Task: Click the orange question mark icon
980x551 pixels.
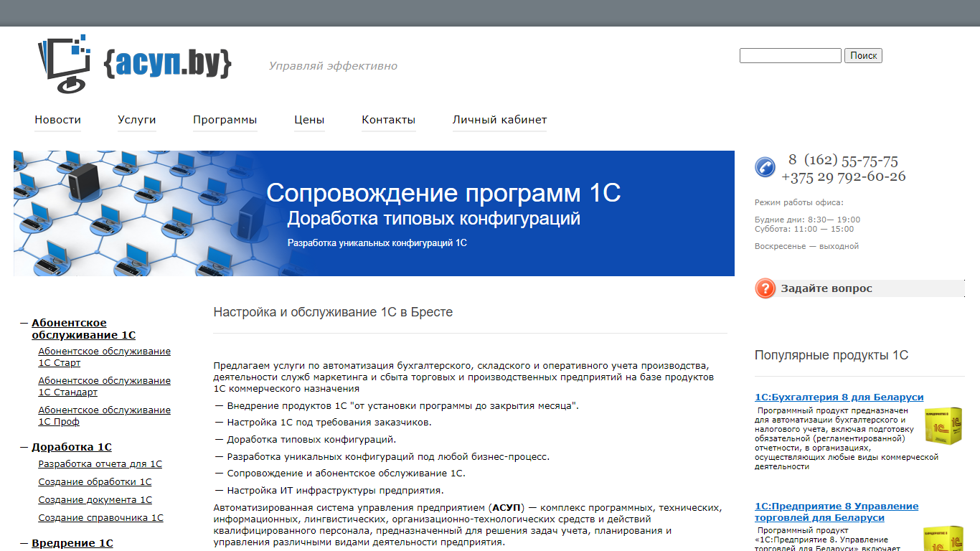Action: point(765,288)
